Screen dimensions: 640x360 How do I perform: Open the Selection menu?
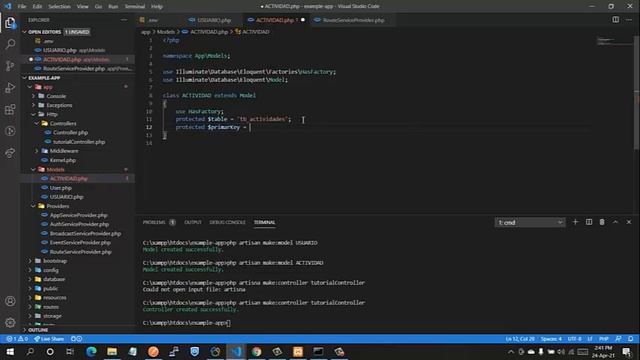click(59, 6)
